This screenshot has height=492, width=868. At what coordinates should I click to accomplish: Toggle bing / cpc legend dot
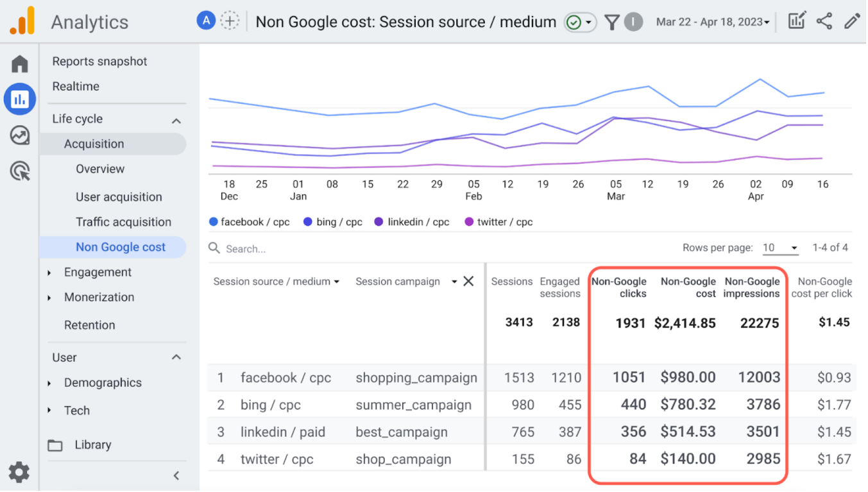[308, 222]
